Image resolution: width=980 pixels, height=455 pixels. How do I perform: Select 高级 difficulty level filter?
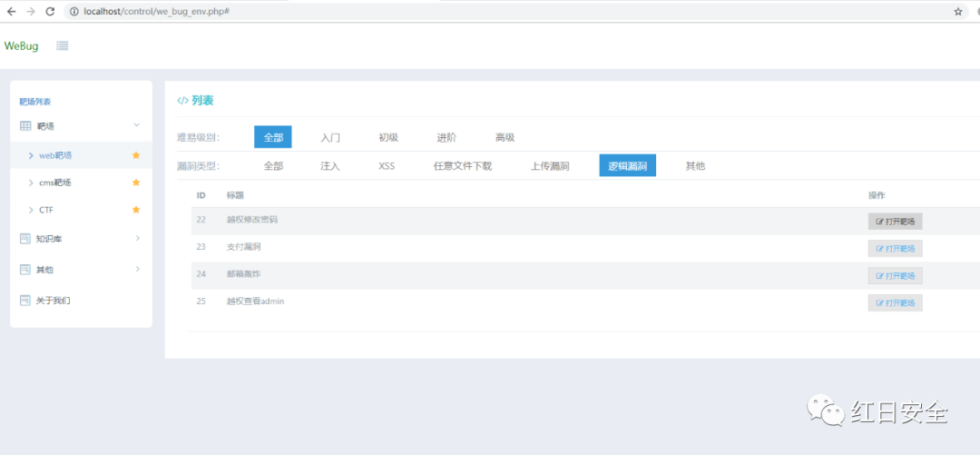[x=505, y=138]
